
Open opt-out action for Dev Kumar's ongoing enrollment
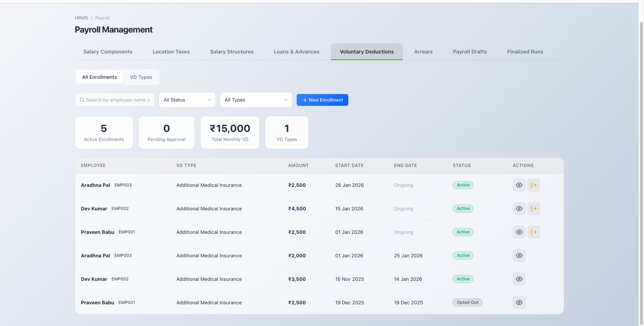(534, 209)
